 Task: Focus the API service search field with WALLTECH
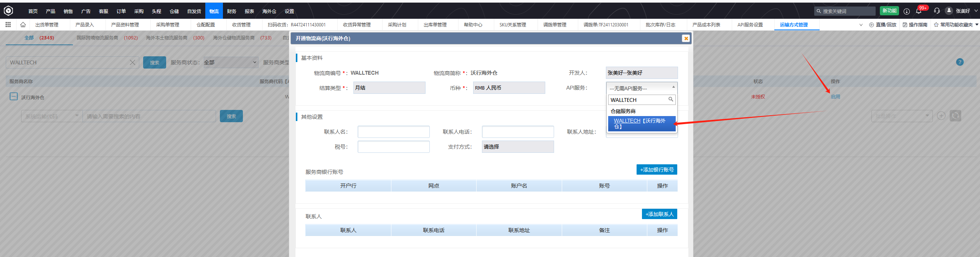[x=642, y=100]
